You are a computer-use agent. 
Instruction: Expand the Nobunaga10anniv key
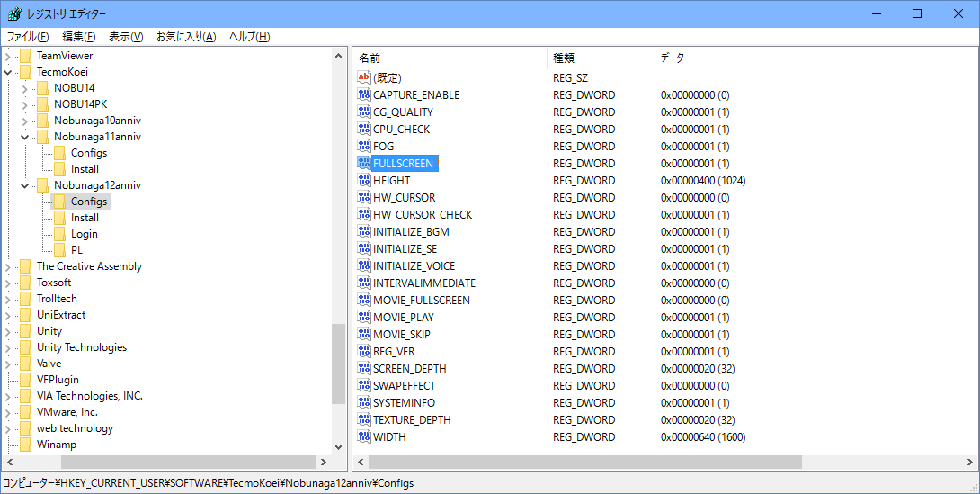point(24,121)
